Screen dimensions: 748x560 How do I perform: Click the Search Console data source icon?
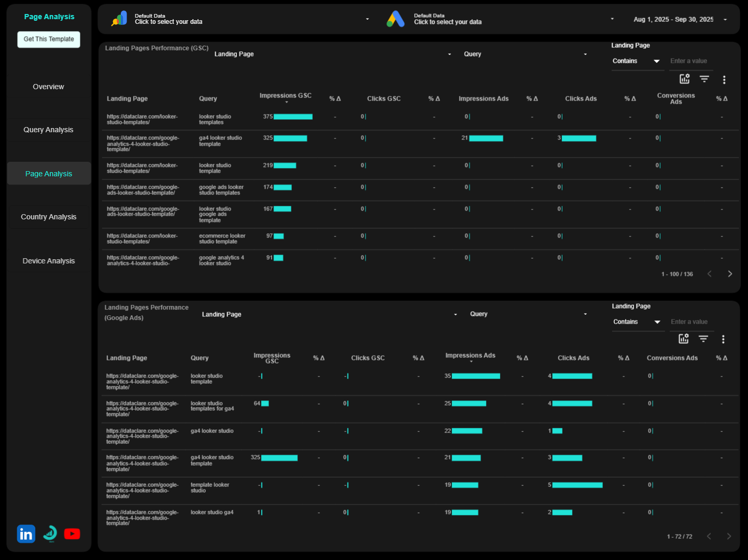119,18
